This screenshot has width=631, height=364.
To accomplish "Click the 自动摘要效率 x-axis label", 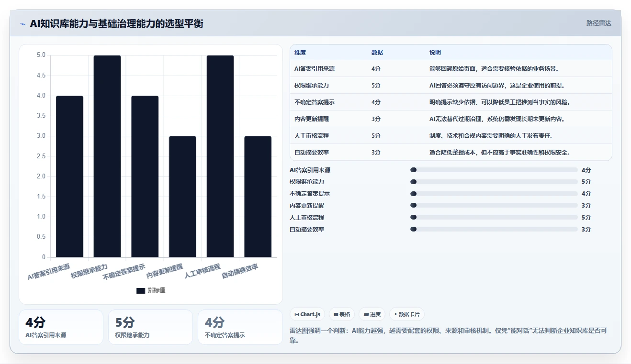I will coord(240,271).
